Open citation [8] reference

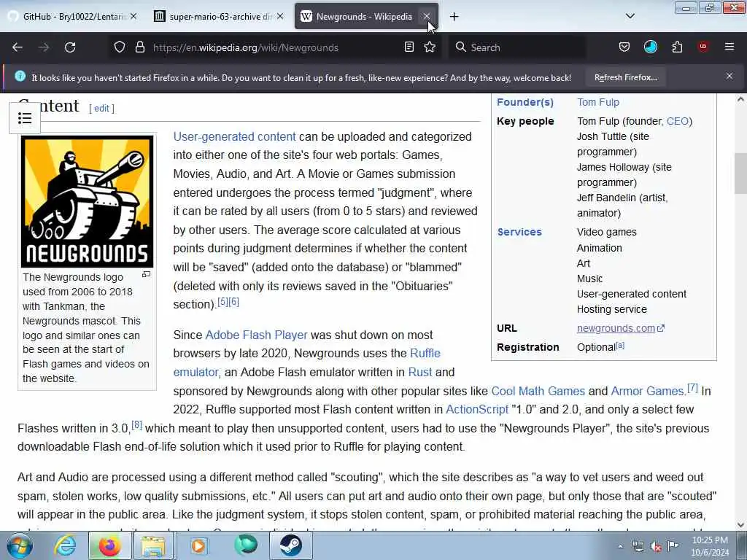coord(136,425)
